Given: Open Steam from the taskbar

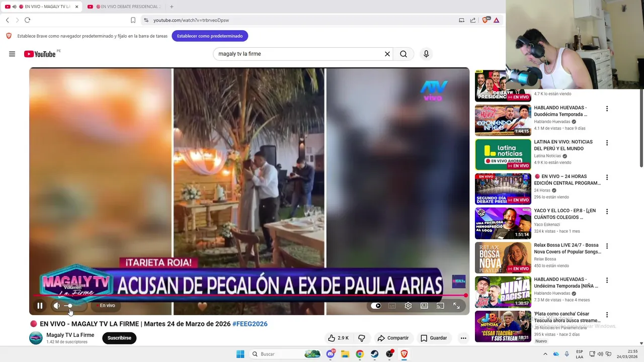Looking at the screenshot, I should click(x=375, y=354).
